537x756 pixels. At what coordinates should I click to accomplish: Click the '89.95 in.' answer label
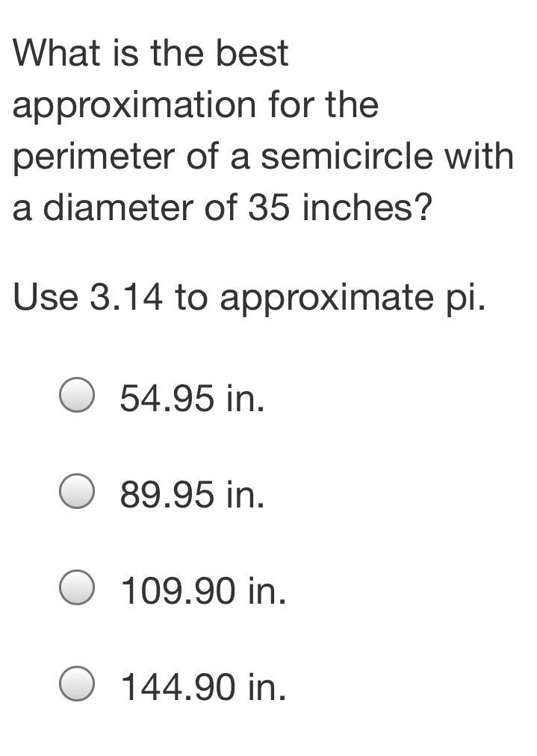click(193, 494)
